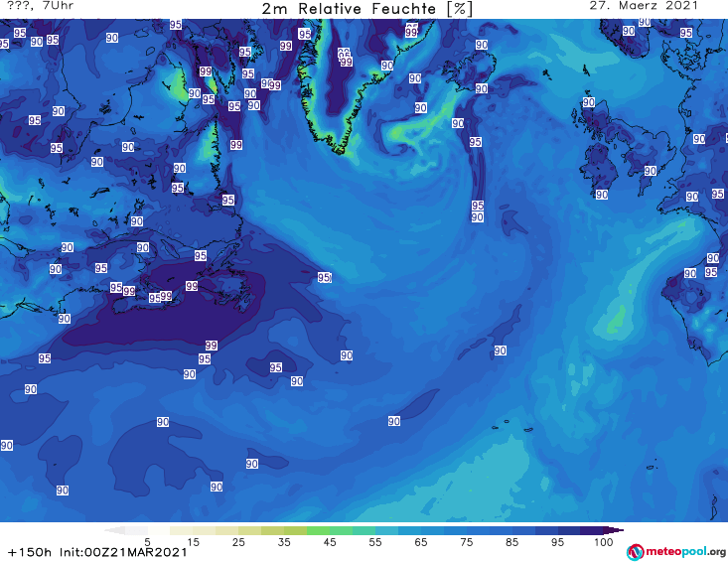Open the meteopool.org link text
This screenshot has height=562, width=728.
coord(685,552)
